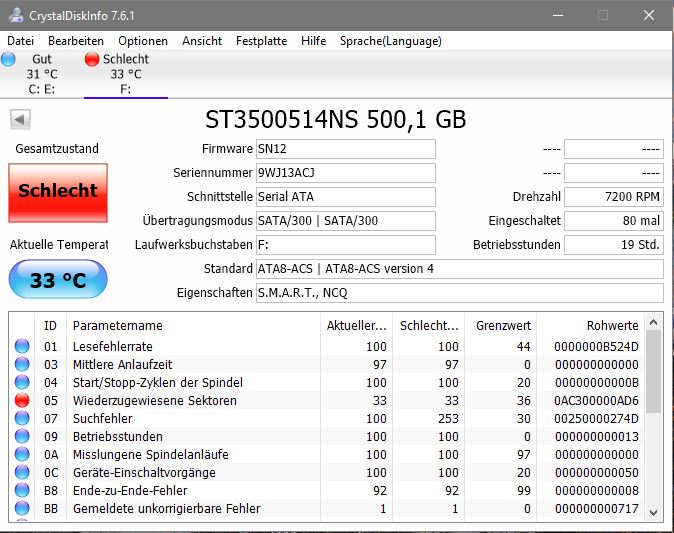
Task: Open the Festplatte menu
Action: (261, 41)
